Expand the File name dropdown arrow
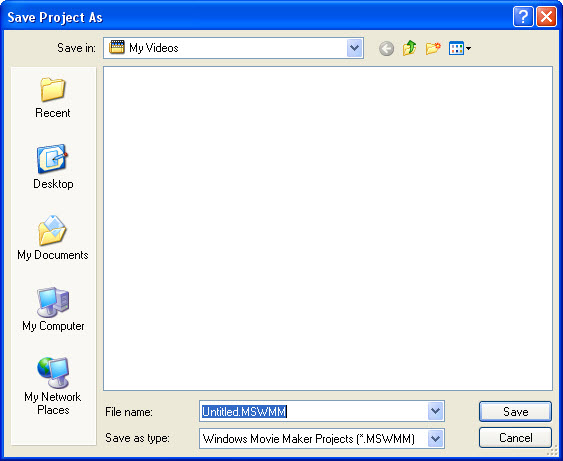The image size is (563, 461). point(436,411)
